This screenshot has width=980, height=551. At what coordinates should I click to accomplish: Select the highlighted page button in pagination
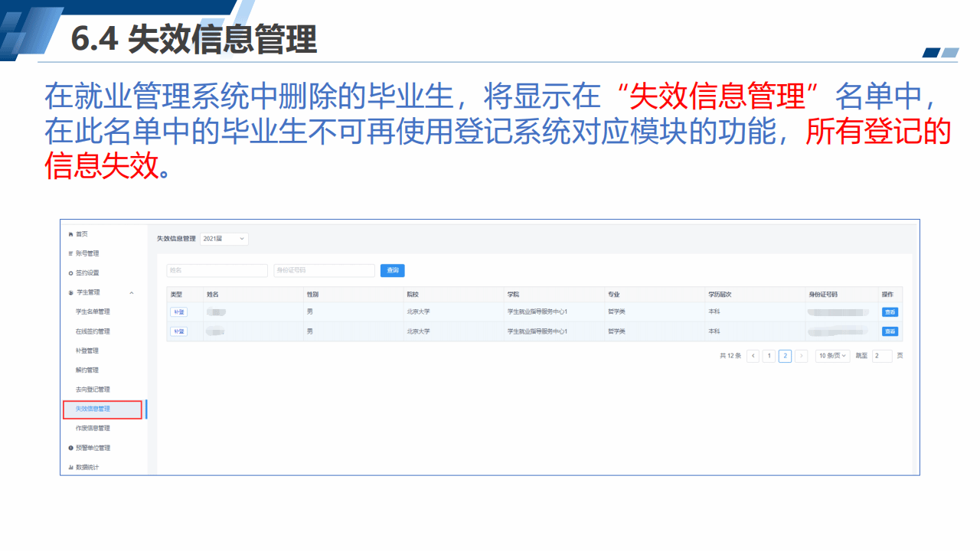(x=786, y=356)
